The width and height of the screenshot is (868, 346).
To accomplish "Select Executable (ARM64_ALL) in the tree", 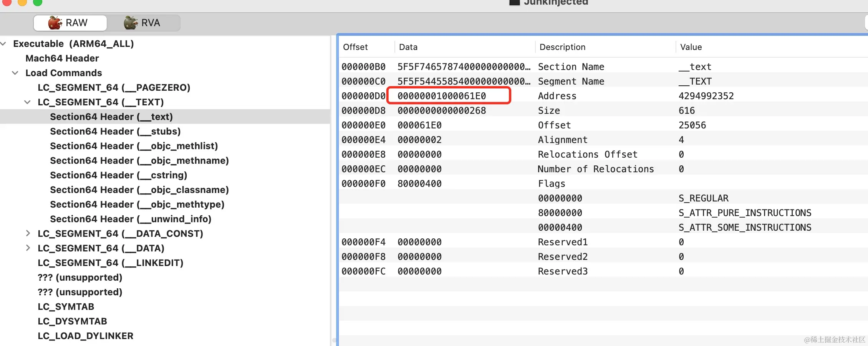I will 73,44.
